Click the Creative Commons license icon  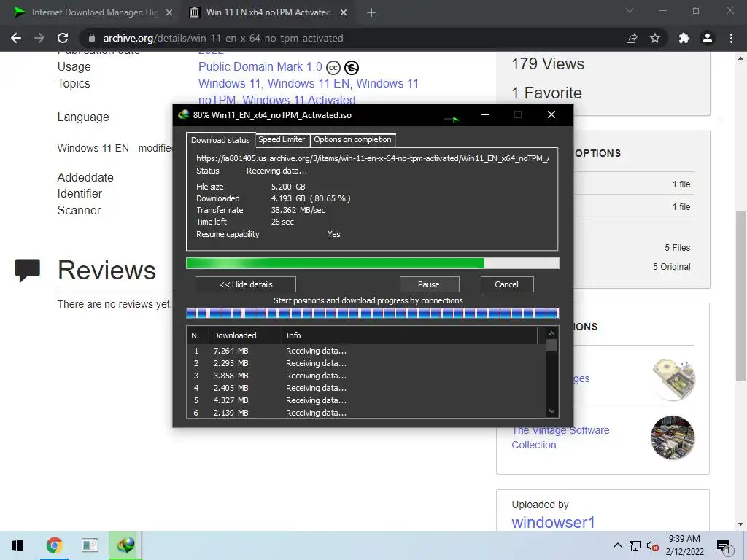[x=333, y=68]
